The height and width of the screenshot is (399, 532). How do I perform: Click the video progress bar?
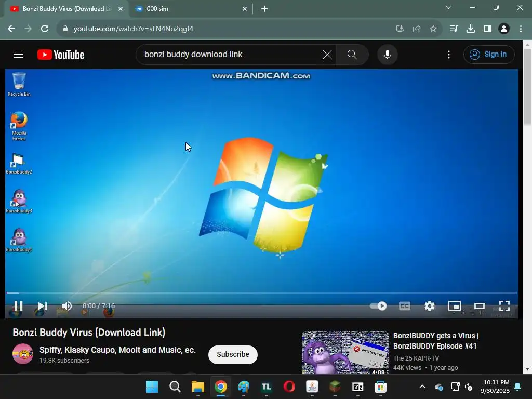262,292
